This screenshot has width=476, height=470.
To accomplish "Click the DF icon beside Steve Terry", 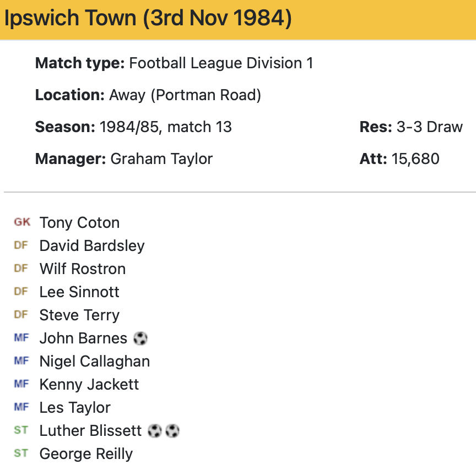I will coord(21,315).
